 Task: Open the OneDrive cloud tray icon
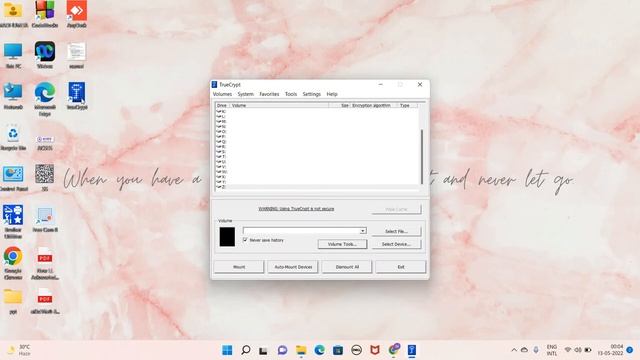coord(524,350)
